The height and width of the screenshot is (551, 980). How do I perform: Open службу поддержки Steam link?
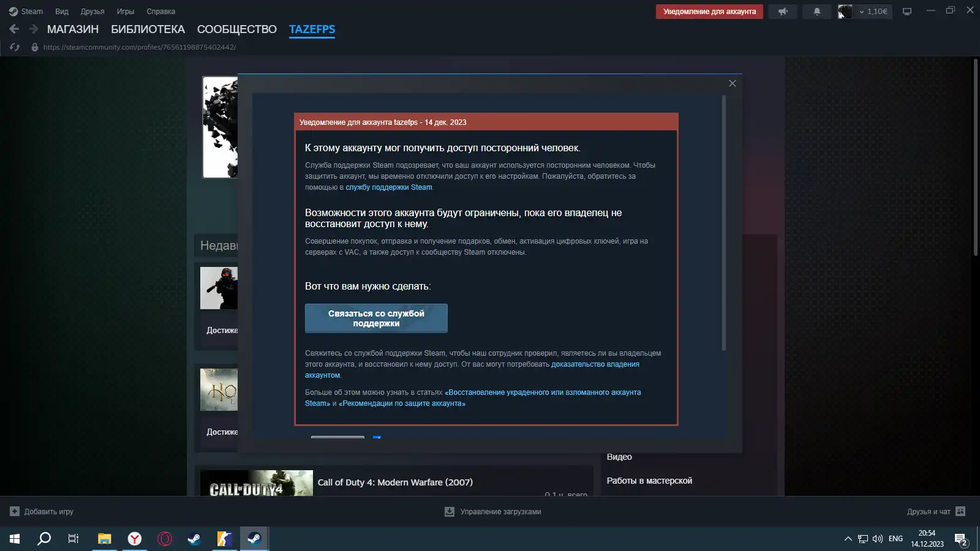(389, 187)
